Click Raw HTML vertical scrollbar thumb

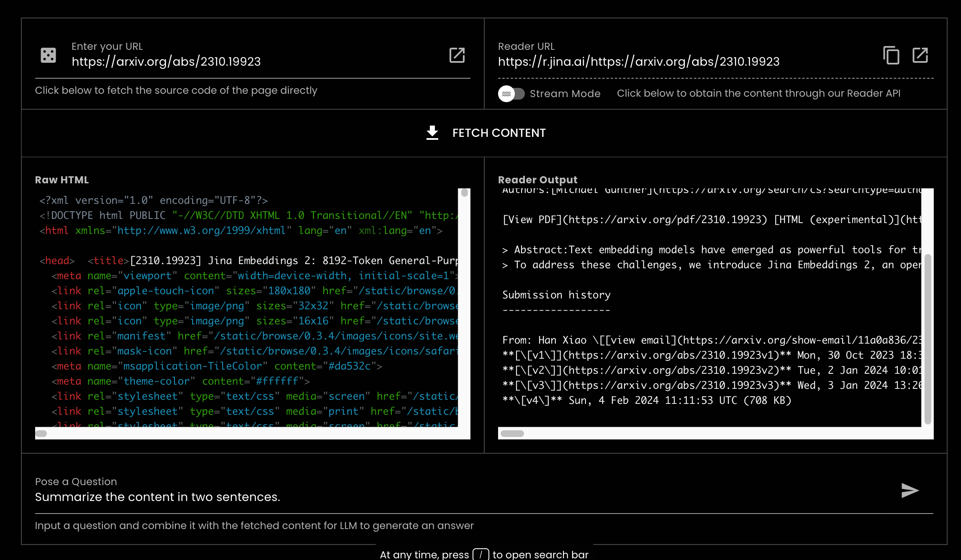pyautogui.click(x=464, y=193)
